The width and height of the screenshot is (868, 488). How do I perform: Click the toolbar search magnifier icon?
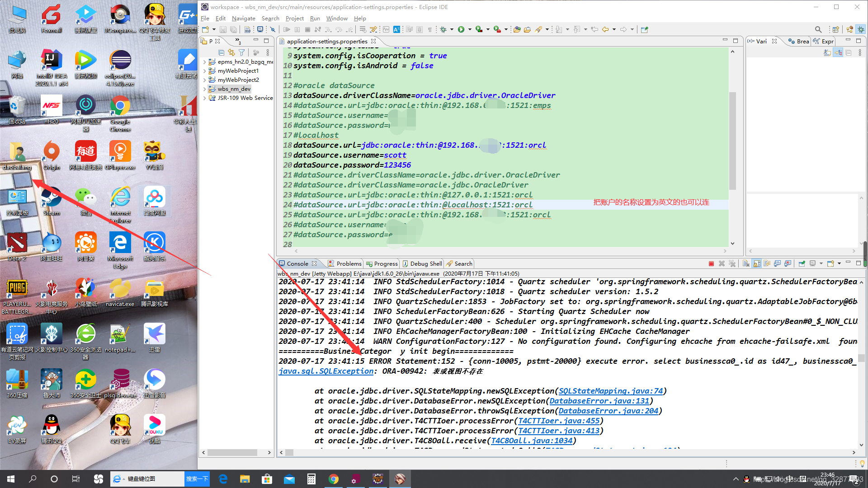818,29
